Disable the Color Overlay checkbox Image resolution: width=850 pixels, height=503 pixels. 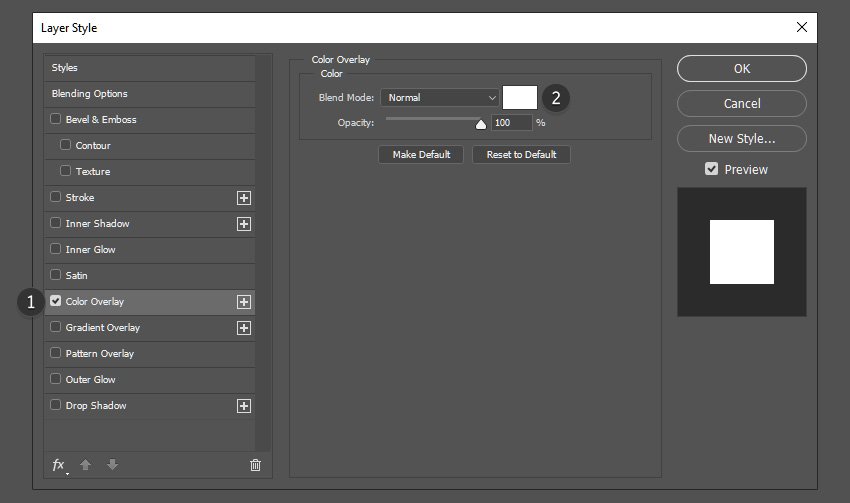[x=56, y=301]
